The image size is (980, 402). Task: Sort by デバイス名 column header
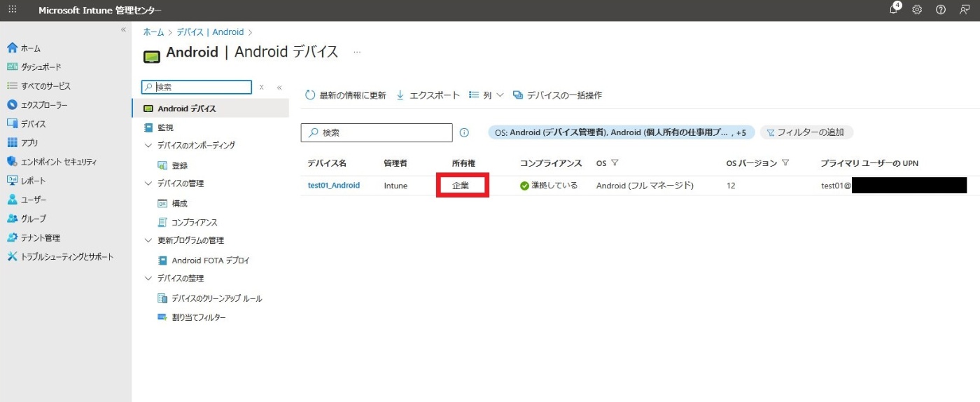point(327,163)
